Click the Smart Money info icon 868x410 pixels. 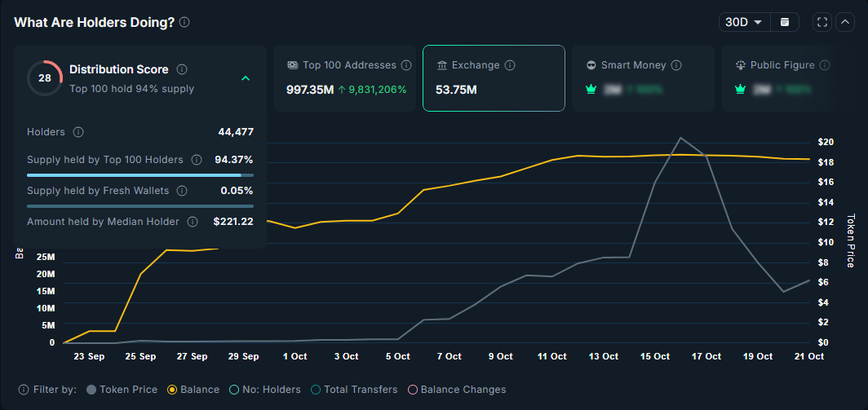coord(676,65)
